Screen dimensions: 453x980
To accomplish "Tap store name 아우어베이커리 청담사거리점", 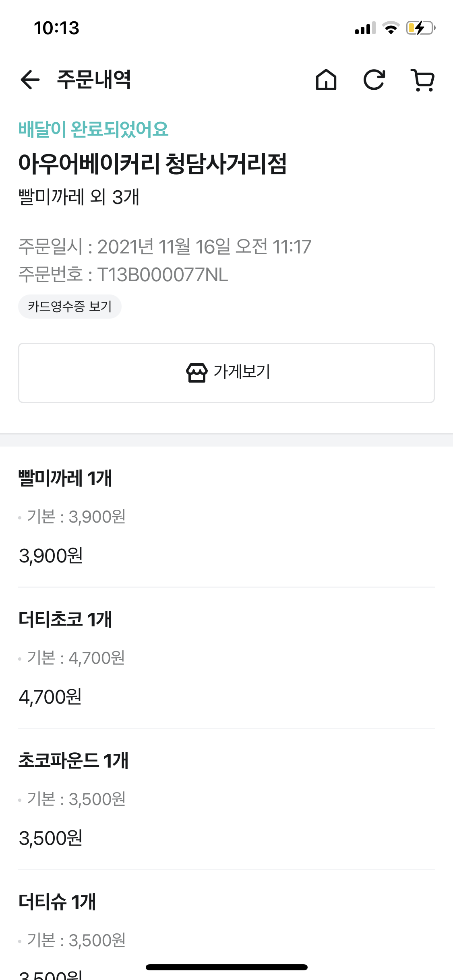I will (152, 164).
